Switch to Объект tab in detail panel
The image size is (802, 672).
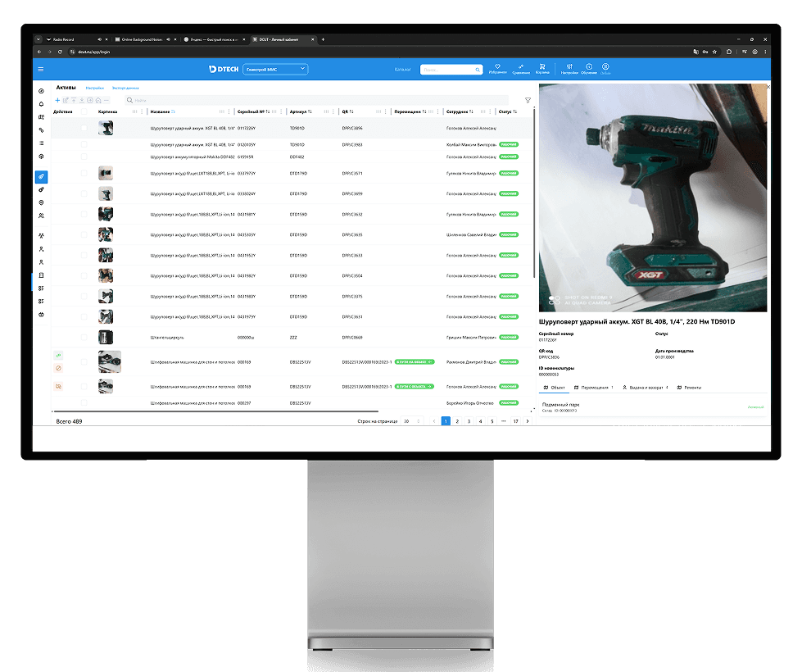(554, 388)
